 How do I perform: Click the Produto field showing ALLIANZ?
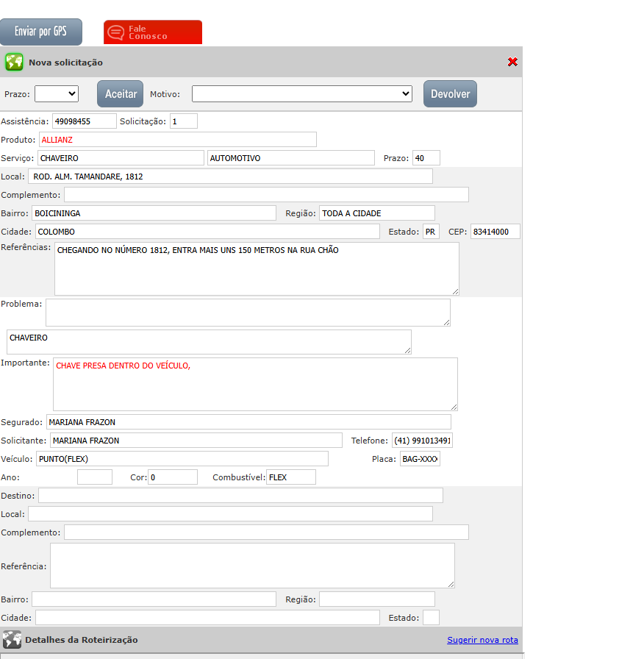[178, 140]
